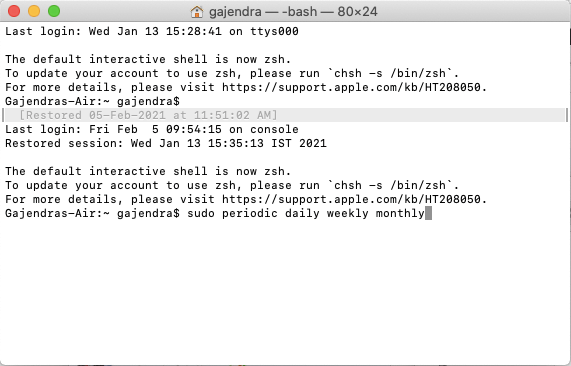Click the empty Gajendras-Air prompt above Restored marker

point(92,101)
